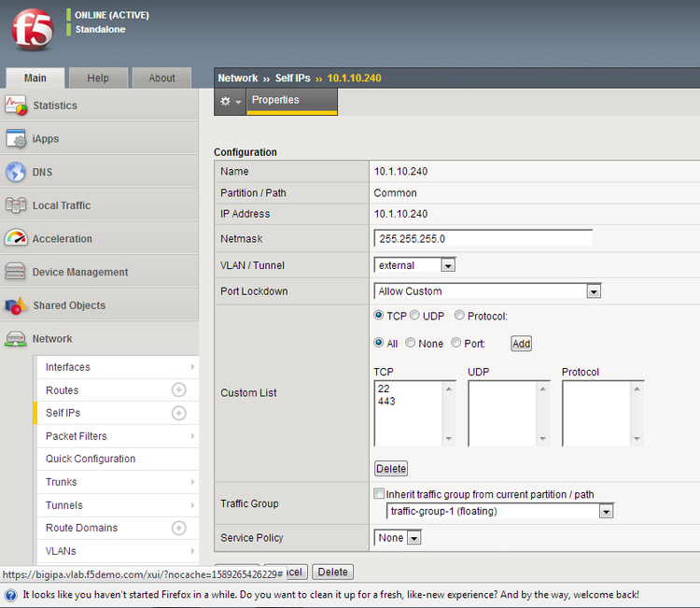Click the DNS globe icon
Viewport: 700px width, 608px height.
click(x=16, y=172)
